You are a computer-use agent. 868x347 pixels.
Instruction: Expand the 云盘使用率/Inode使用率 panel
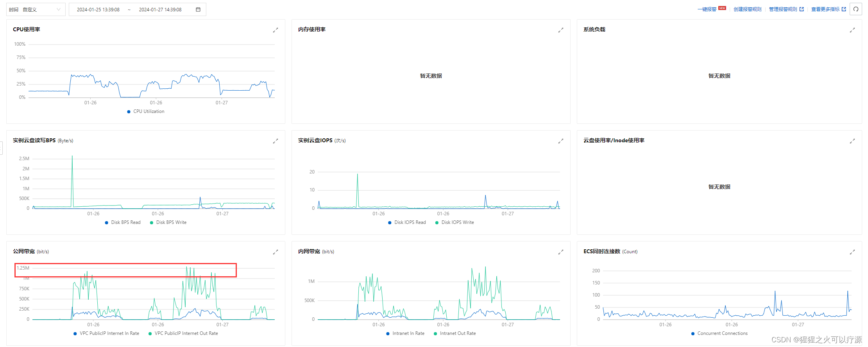click(x=852, y=141)
